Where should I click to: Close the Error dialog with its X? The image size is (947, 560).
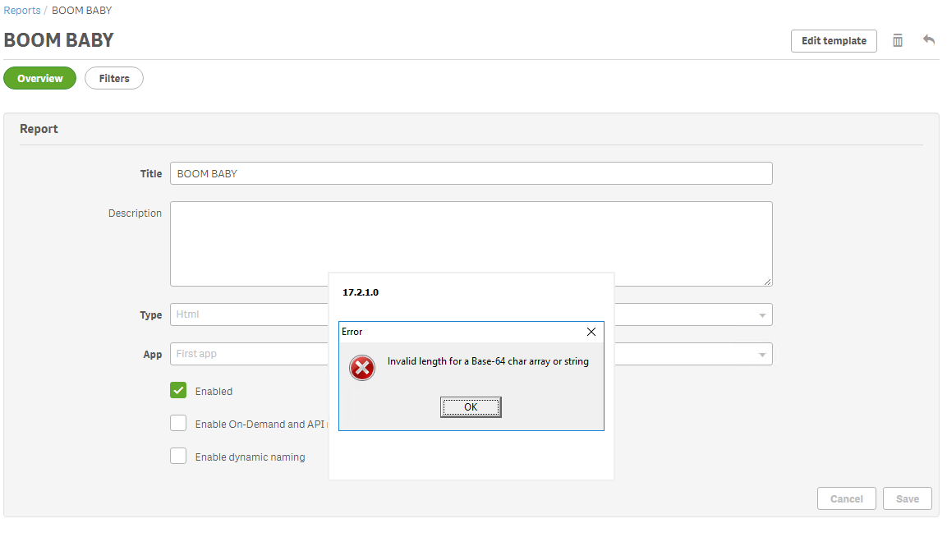(591, 332)
